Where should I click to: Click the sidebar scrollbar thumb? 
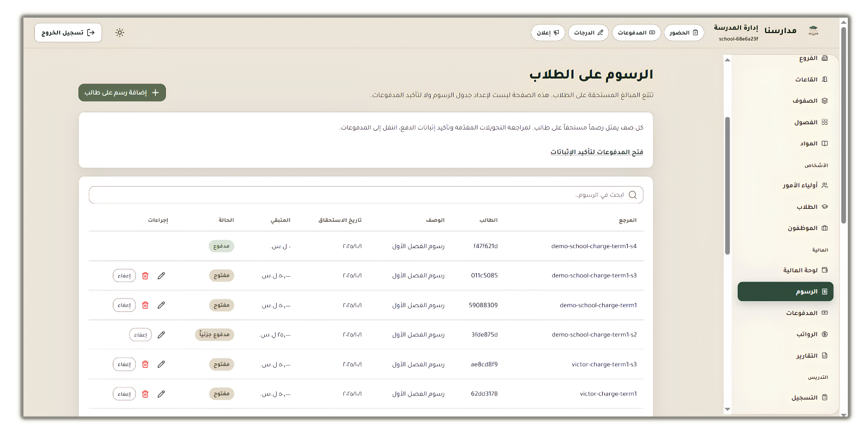click(x=727, y=186)
